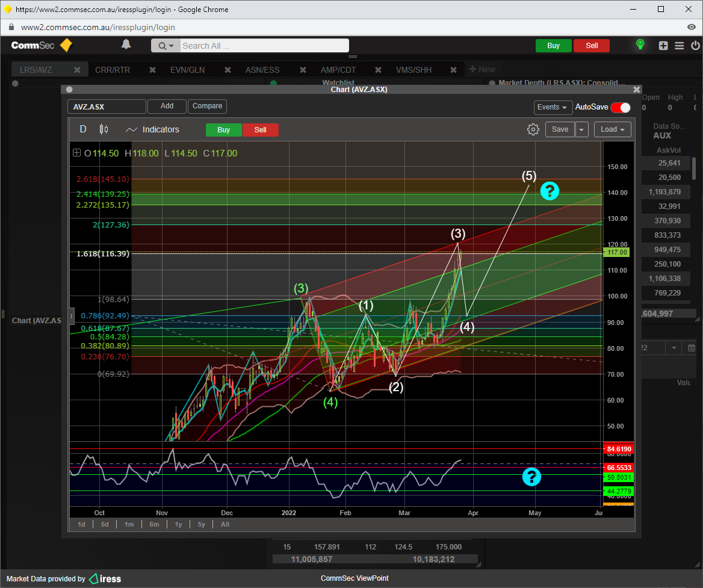Click the add widget plus icon
The width and height of the screenshot is (703, 588).
[x=663, y=46]
